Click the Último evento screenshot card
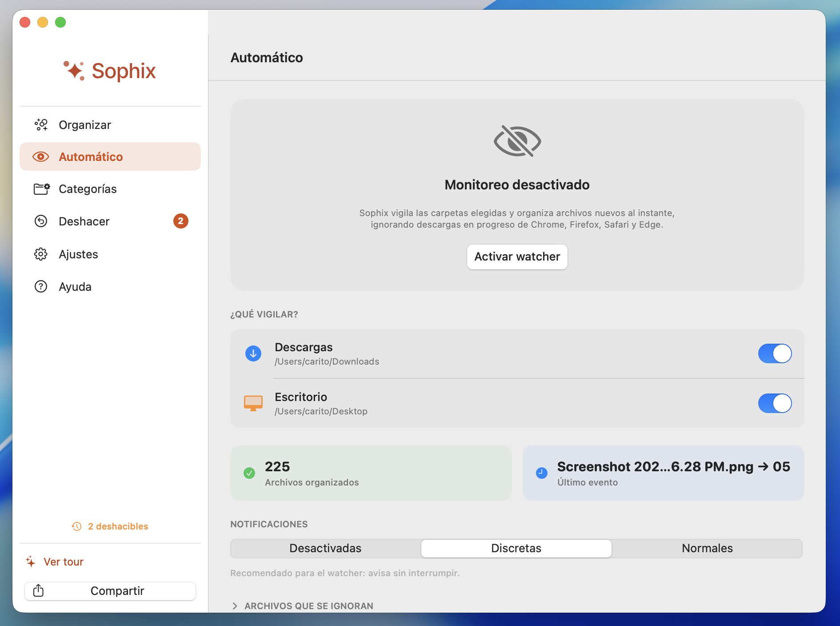Screen dimensions: 840x626 coord(664,473)
